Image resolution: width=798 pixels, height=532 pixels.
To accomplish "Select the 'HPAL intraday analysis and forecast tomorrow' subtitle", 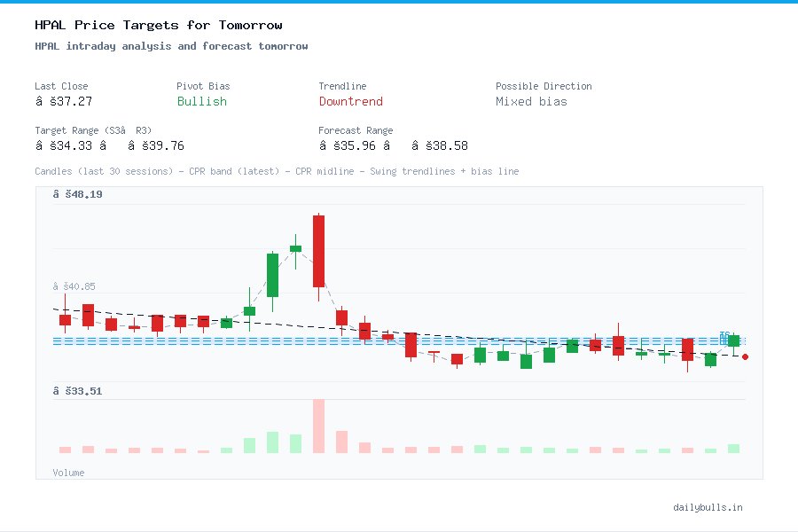I will pos(171,46).
